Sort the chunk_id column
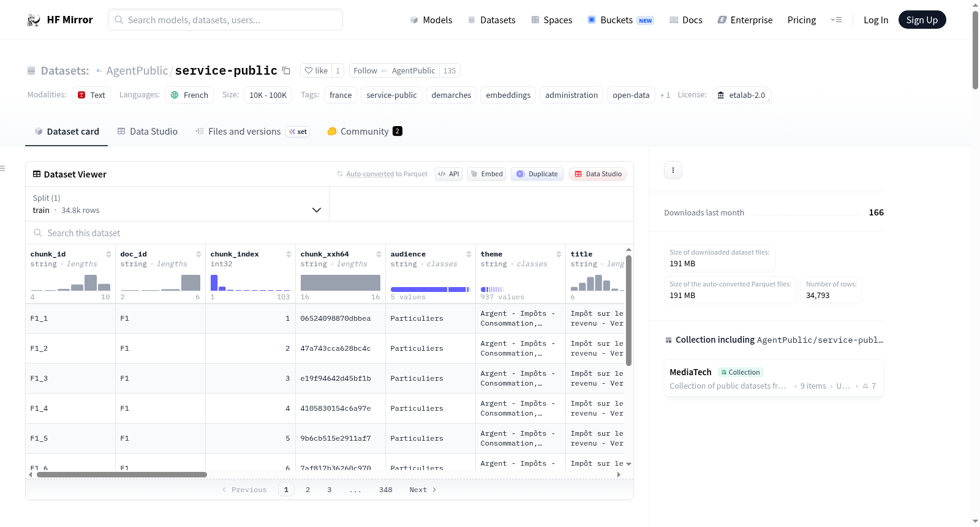 coord(108,254)
